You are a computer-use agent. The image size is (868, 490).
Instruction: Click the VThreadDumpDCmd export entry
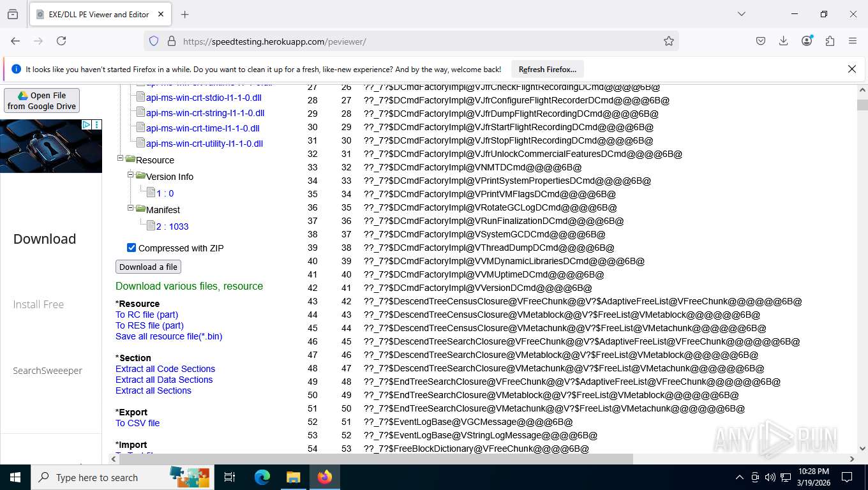coord(489,248)
